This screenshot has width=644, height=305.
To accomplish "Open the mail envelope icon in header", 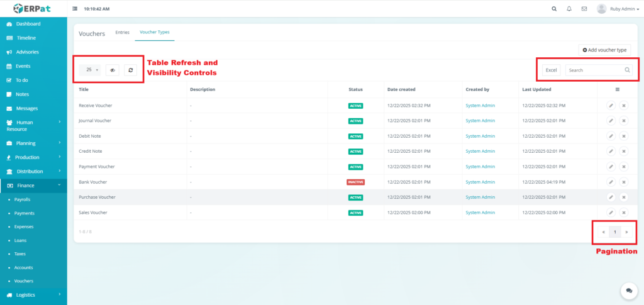I will coord(584,9).
